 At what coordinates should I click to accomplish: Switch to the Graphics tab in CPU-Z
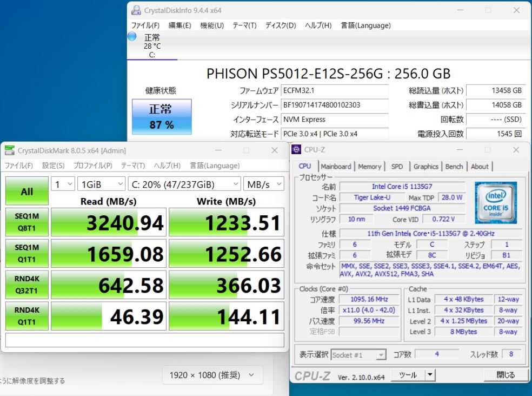pos(426,167)
